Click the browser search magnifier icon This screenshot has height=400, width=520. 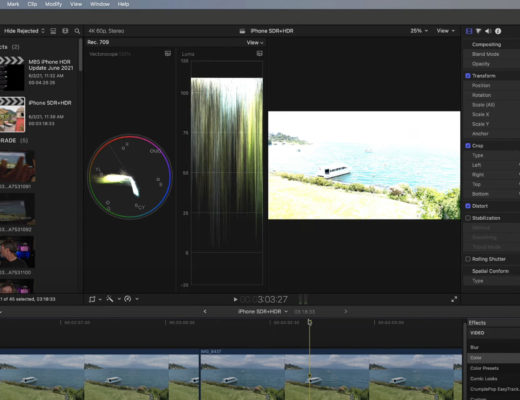coord(77,31)
